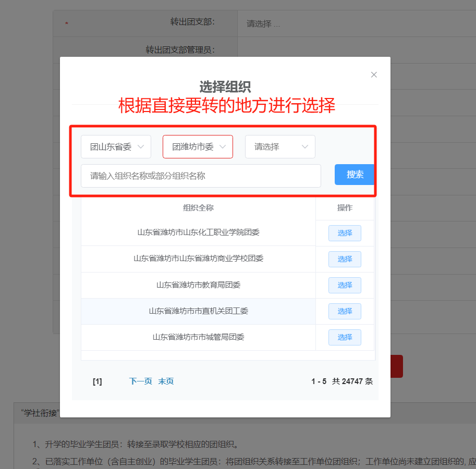The height and width of the screenshot is (469, 476).
Task: Click 选择 for 潍坊市教育局团委
Action: coord(345,286)
